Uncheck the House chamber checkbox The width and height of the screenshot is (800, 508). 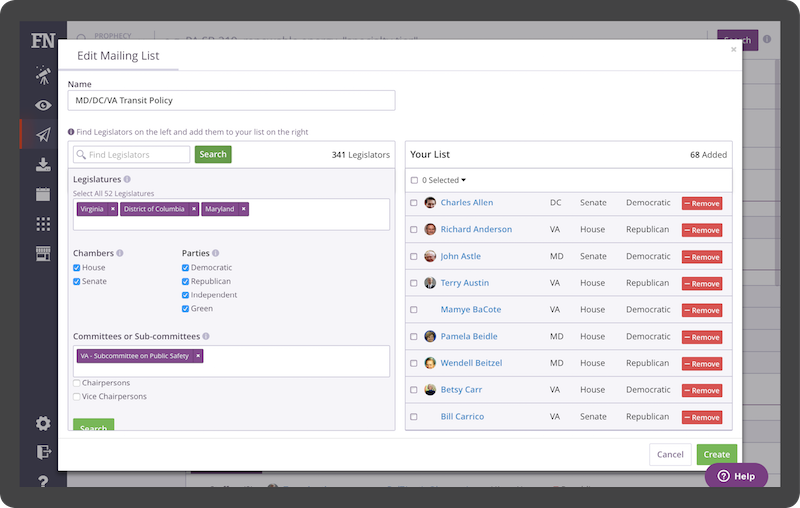(77, 268)
